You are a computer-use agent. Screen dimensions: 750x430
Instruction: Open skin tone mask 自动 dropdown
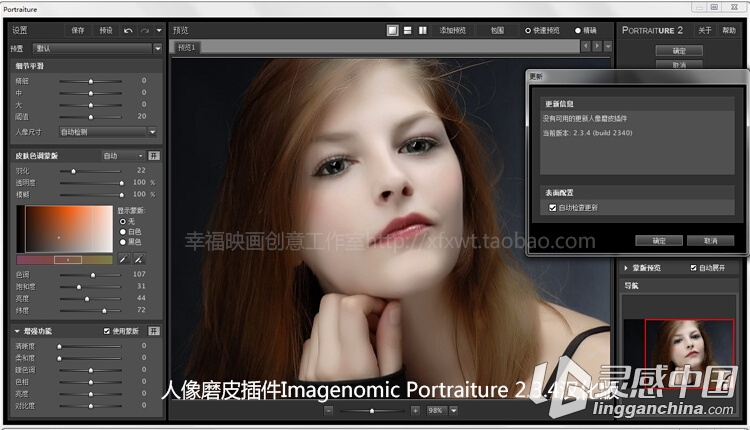pos(123,156)
